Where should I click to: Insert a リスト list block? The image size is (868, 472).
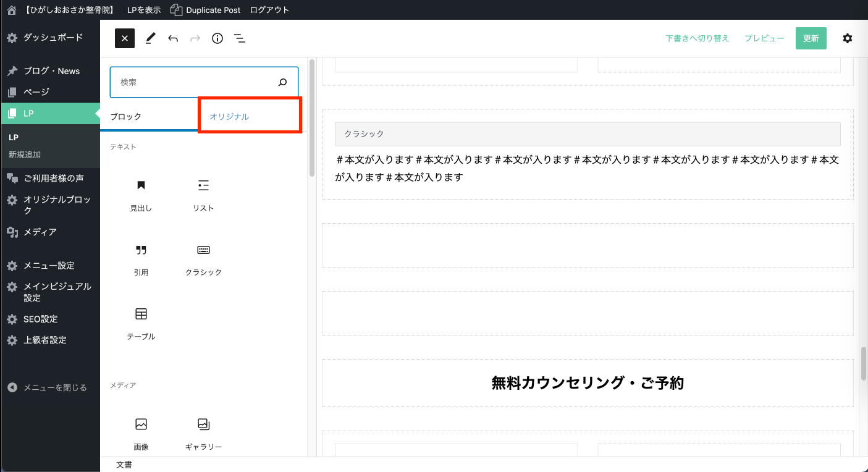click(x=203, y=195)
